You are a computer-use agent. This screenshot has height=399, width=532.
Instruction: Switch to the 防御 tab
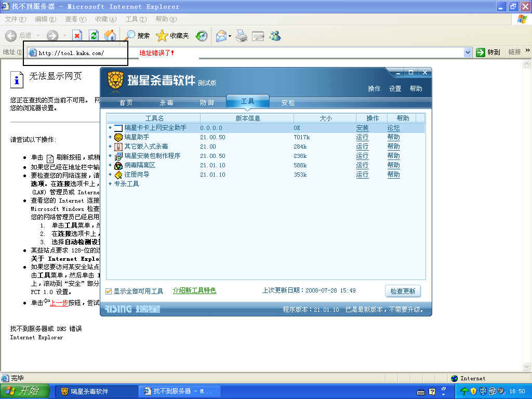click(207, 103)
